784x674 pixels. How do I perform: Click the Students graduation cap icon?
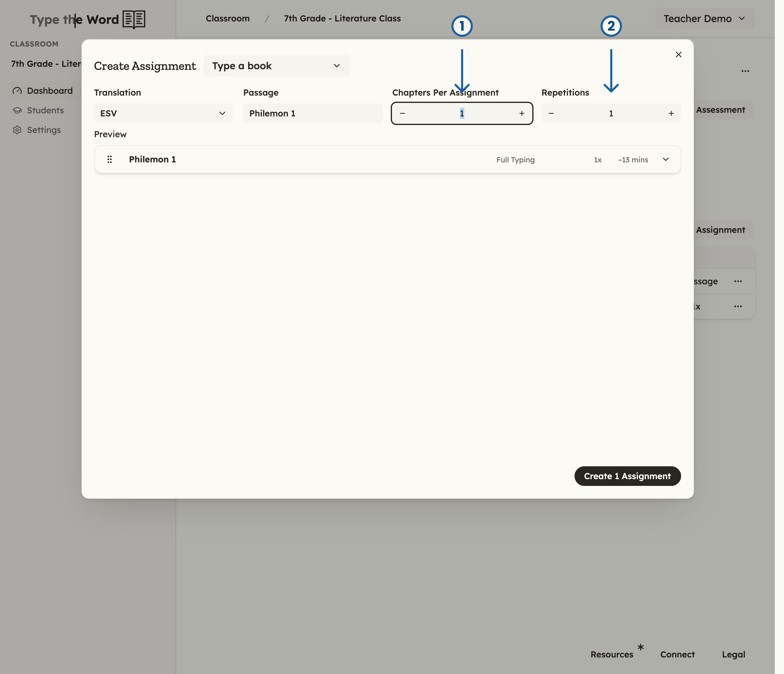coord(17,111)
